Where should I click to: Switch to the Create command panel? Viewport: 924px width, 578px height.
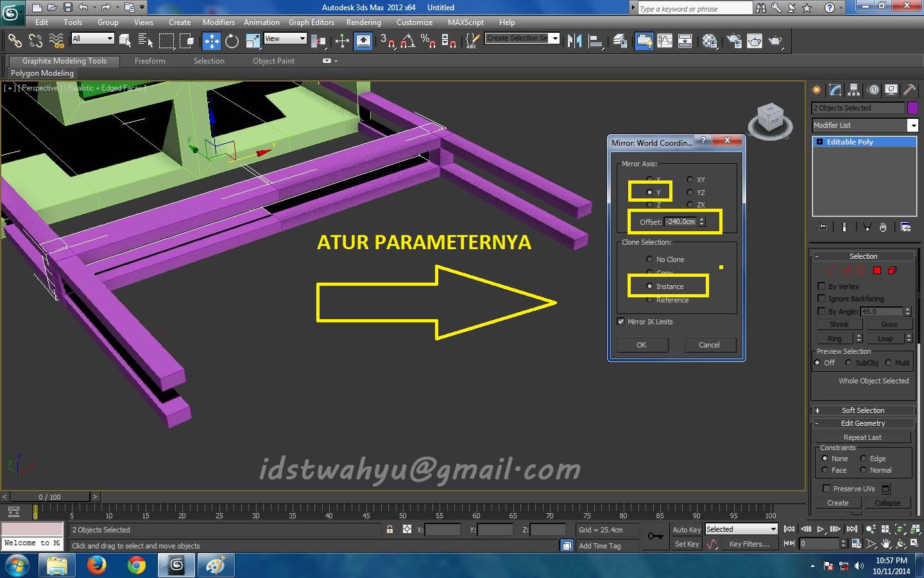click(816, 90)
